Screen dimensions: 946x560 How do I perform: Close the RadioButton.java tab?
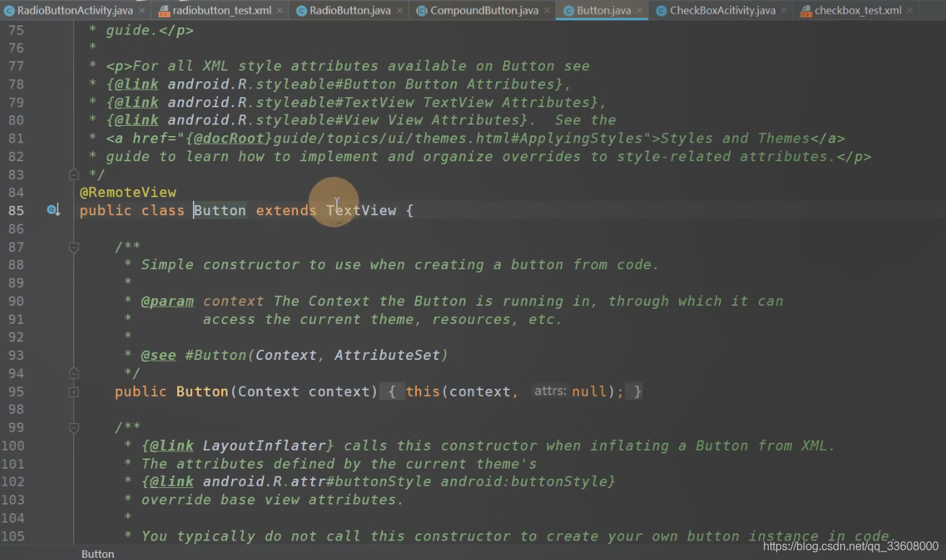[x=400, y=11]
